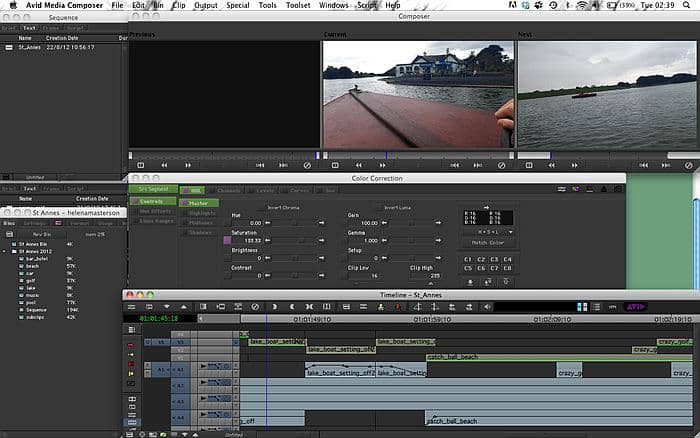The height and width of the screenshot is (438, 700).
Task: Click the C3 color correction bucket
Action: pos(494,259)
